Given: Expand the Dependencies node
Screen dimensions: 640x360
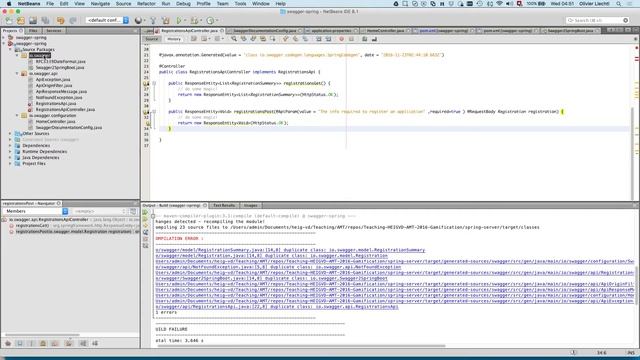Looking at the screenshot, I should pyautogui.click(x=11, y=145).
